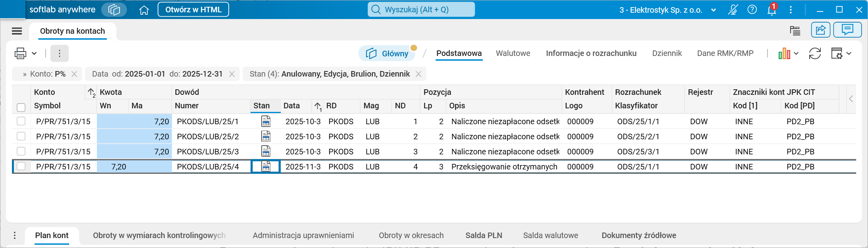Image resolution: width=868 pixels, height=248 pixels.
Task: Open Administracja uprawnieniami tab
Action: point(303,235)
